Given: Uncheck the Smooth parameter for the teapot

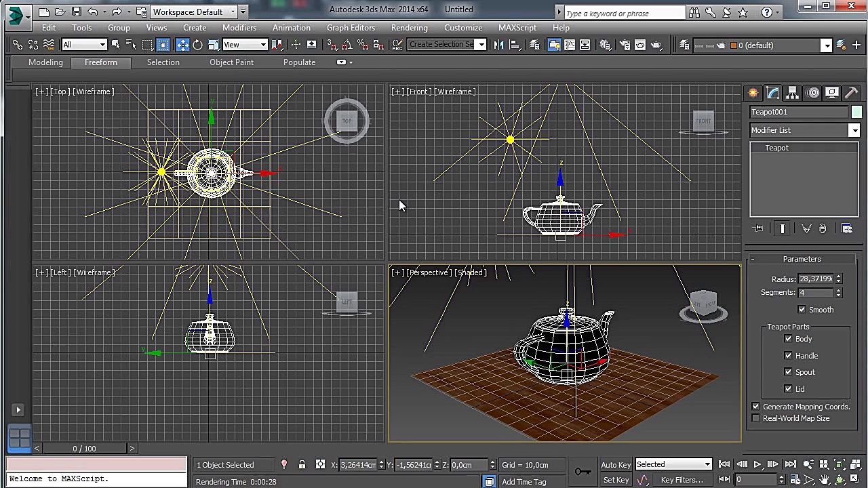Looking at the screenshot, I should pos(802,310).
